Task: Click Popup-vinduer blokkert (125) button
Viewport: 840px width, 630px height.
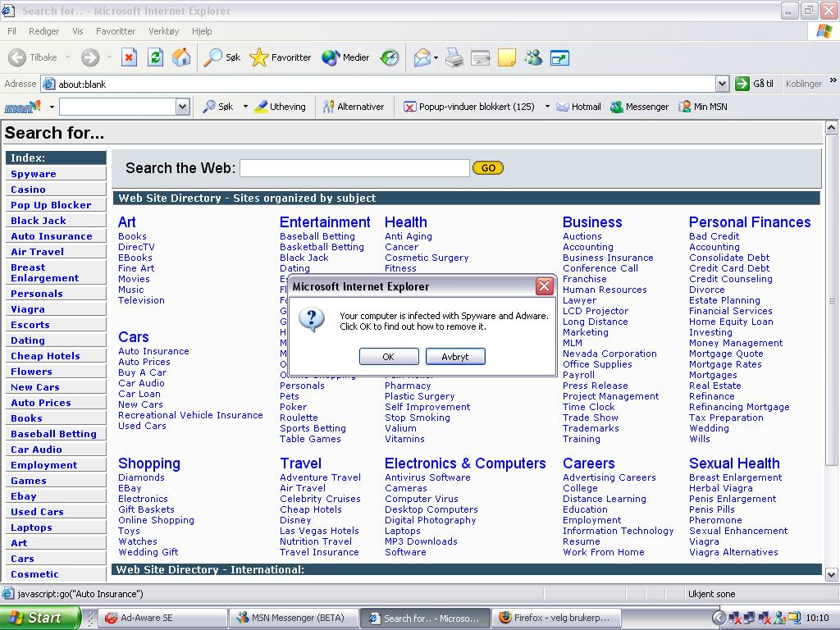Action: [x=469, y=107]
